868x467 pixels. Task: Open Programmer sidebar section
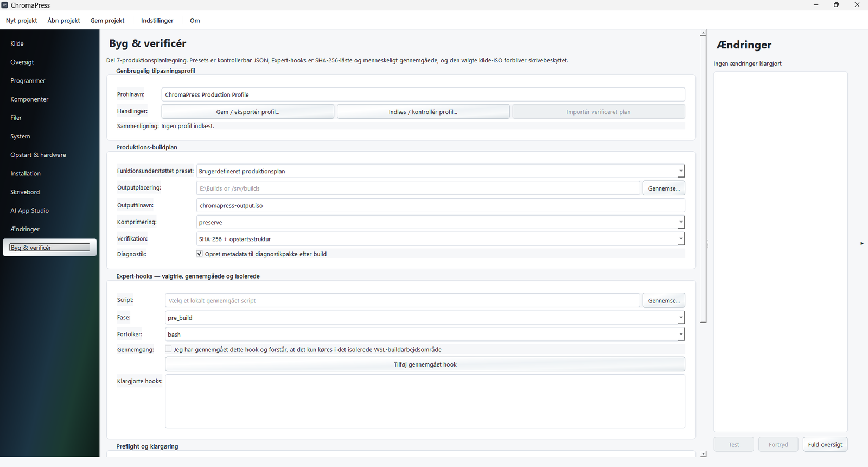(x=50, y=80)
